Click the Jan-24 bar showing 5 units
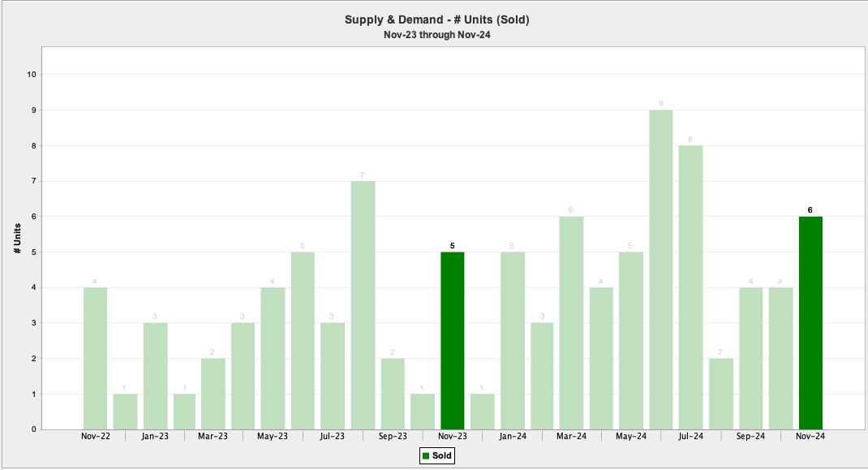The width and height of the screenshot is (868, 470). 512,341
